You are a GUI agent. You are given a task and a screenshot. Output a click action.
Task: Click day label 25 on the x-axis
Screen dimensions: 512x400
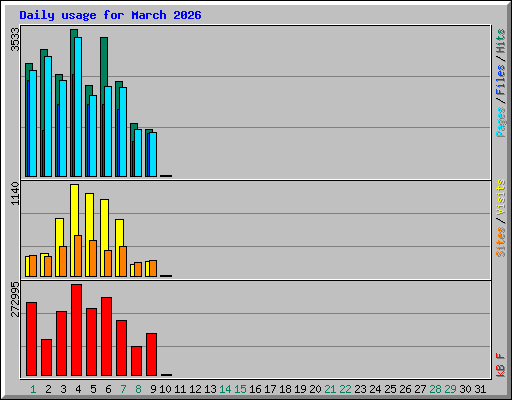pyautogui.click(x=390, y=389)
